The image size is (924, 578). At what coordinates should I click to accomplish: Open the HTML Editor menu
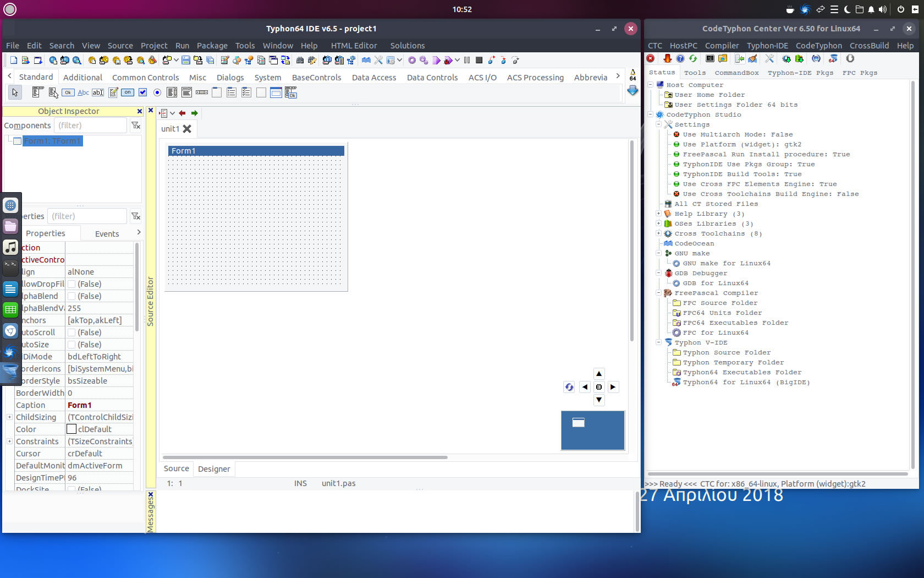[354, 46]
